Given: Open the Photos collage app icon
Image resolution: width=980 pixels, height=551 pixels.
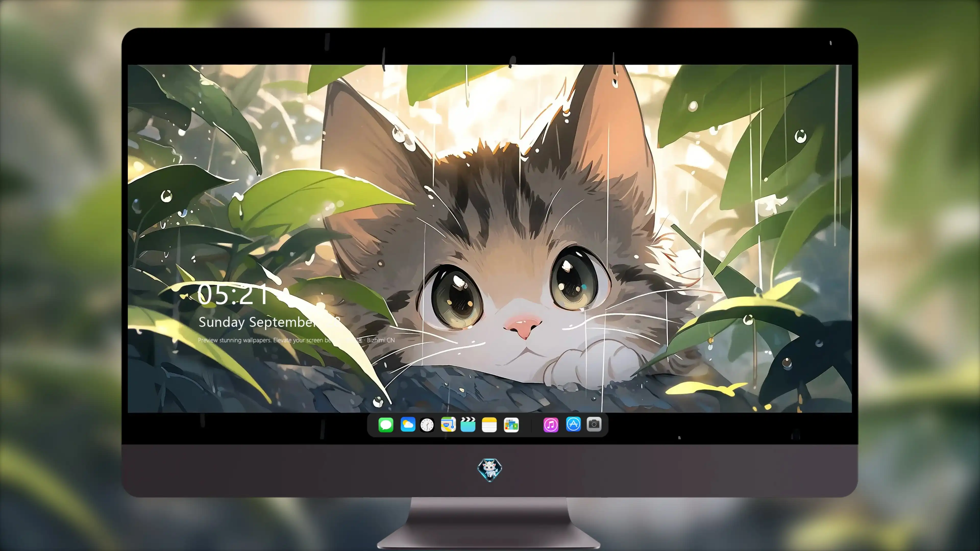Looking at the screenshot, I should [511, 425].
